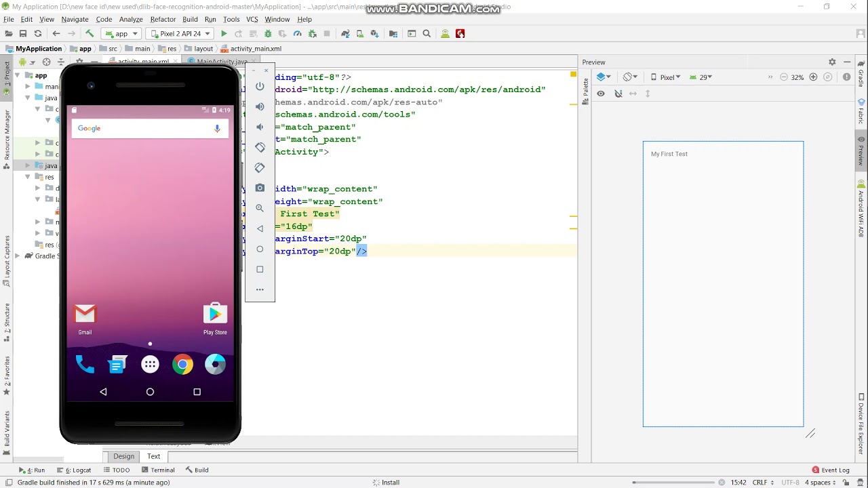This screenshot has width=868, height=488.
Task: Click the Make Project hammer icon
Action: tap(90, 33)
